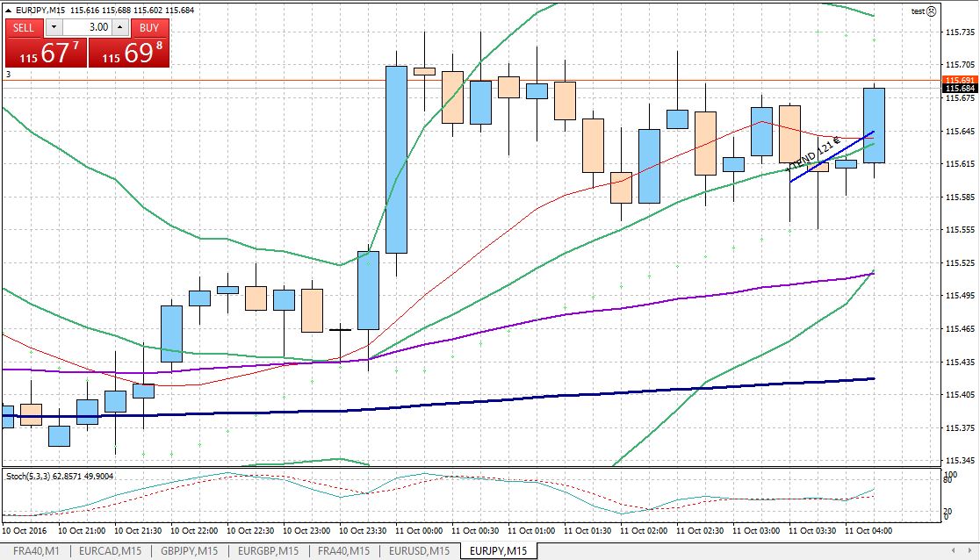Click the '10 Oct 2016' time axis label
This screenshot has height=560, width=980.
tap(25, 531)
